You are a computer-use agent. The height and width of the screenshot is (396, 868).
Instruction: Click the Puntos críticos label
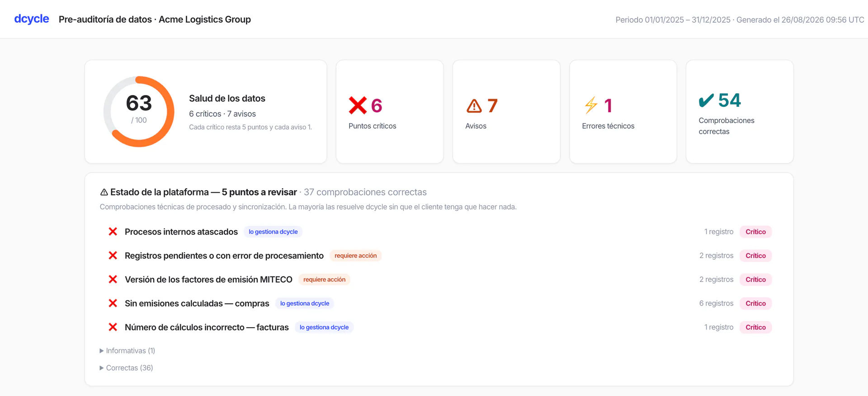(372, 126)
